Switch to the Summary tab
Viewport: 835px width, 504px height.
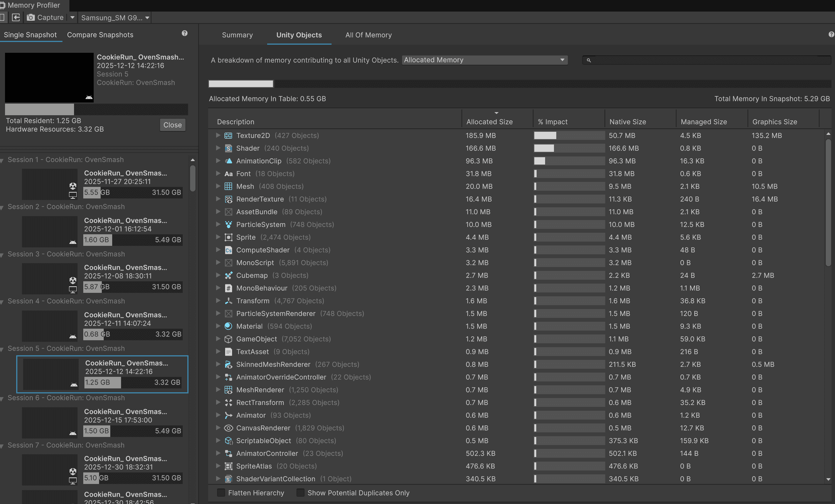click(x=237, y=35)
